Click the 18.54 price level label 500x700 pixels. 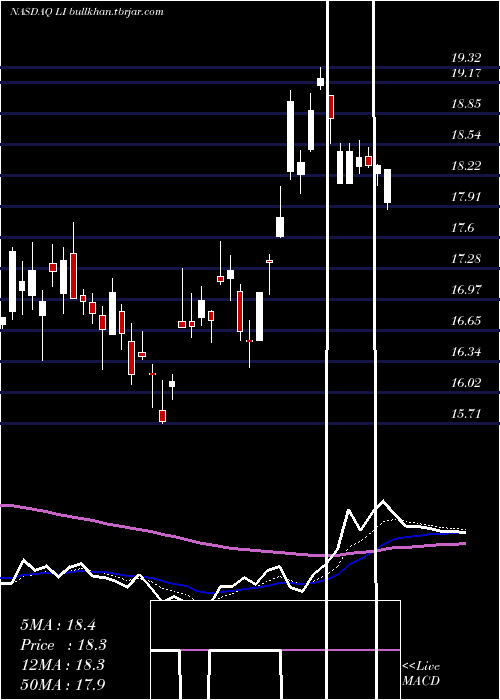click(x=466, y=135)
